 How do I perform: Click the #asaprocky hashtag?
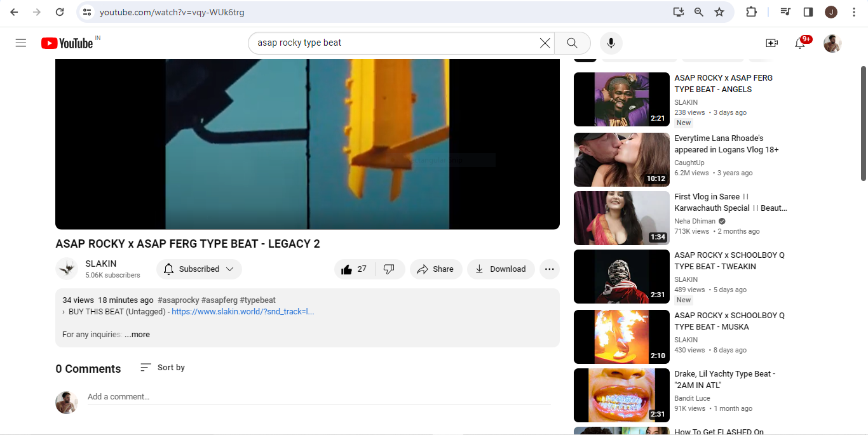178,300
